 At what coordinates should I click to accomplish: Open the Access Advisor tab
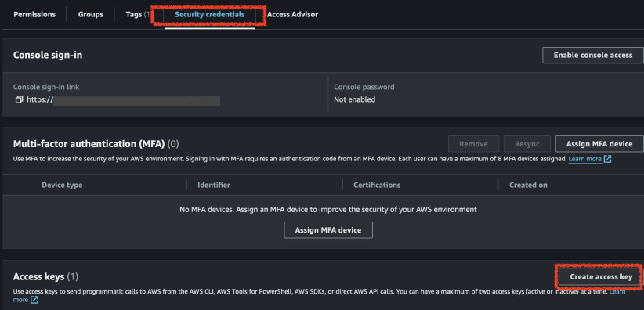292,14
